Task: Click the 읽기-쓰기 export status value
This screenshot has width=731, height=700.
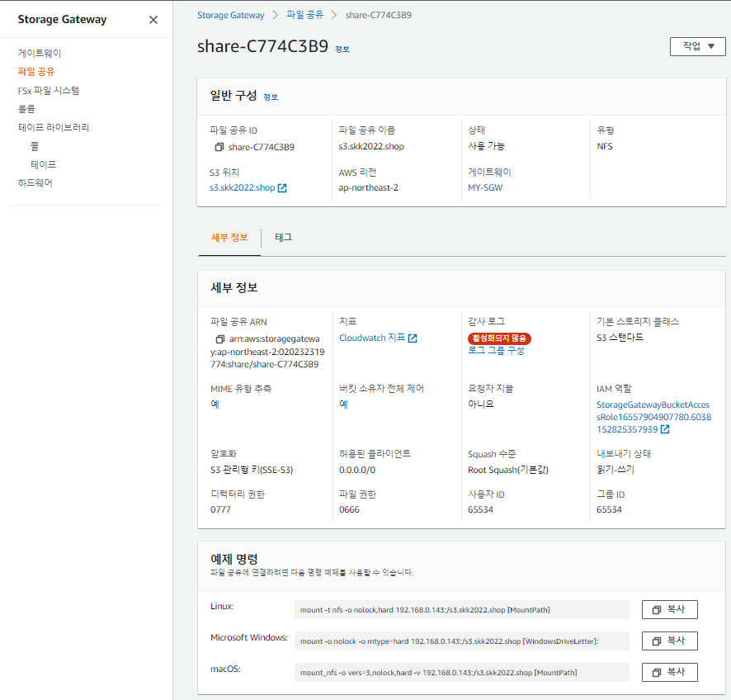Action: pyautogui.click(x=615, y=470)
